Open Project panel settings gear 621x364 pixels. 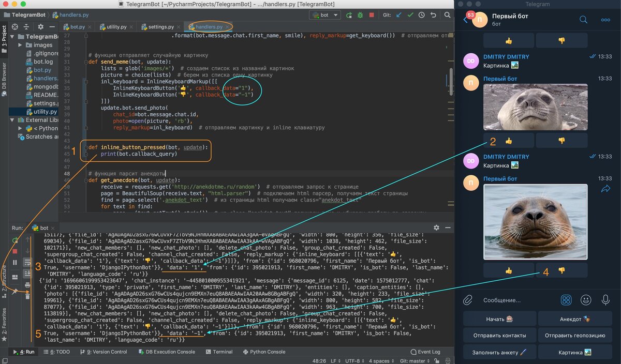point(40,26)
